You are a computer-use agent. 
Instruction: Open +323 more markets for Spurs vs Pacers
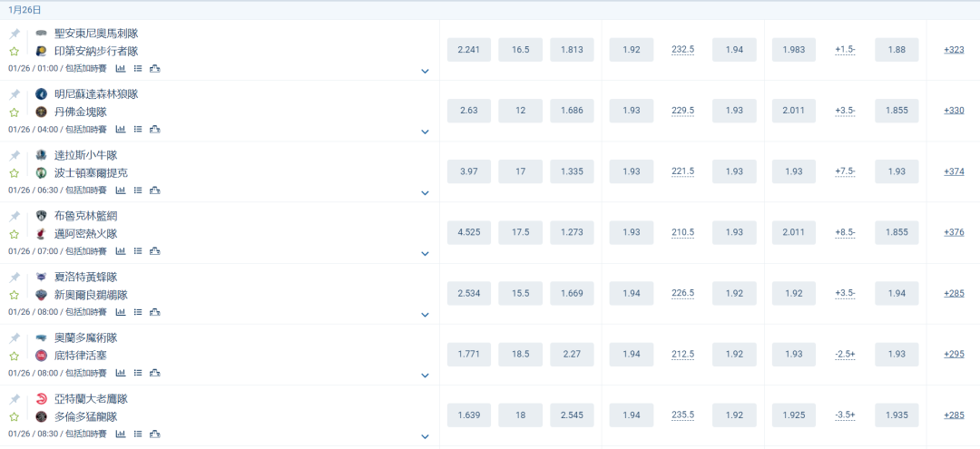tap(954, 50)
